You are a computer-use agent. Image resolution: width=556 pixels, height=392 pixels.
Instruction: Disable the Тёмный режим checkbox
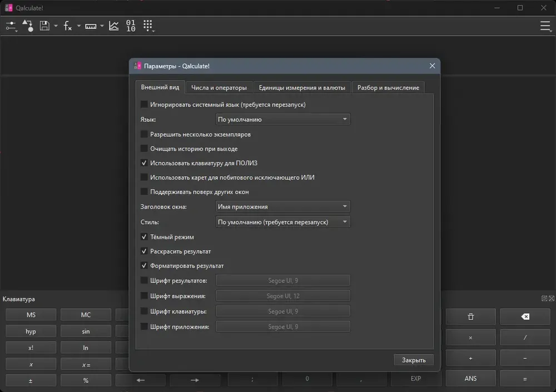point(144,237)
